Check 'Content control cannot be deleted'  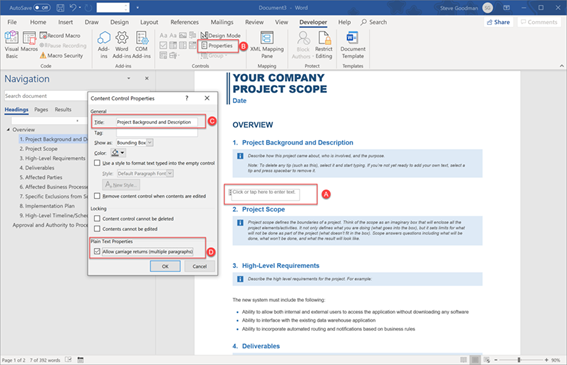point(97,218)
